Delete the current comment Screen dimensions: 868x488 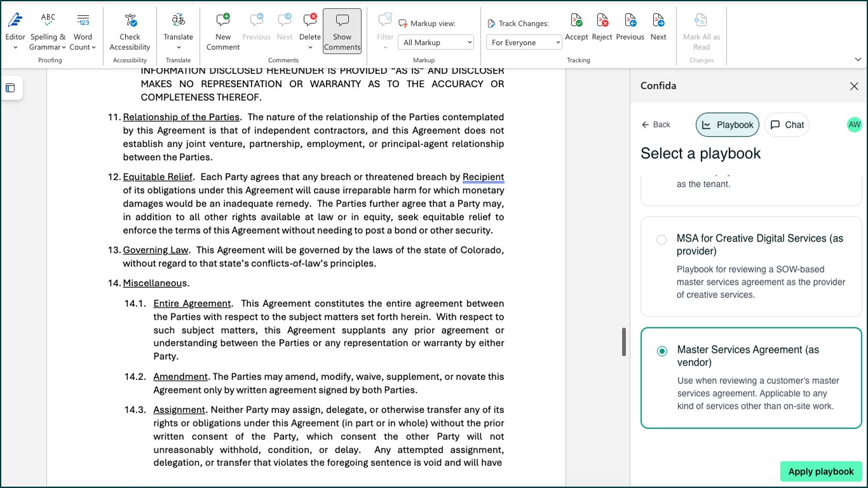[x=310, y=25]
